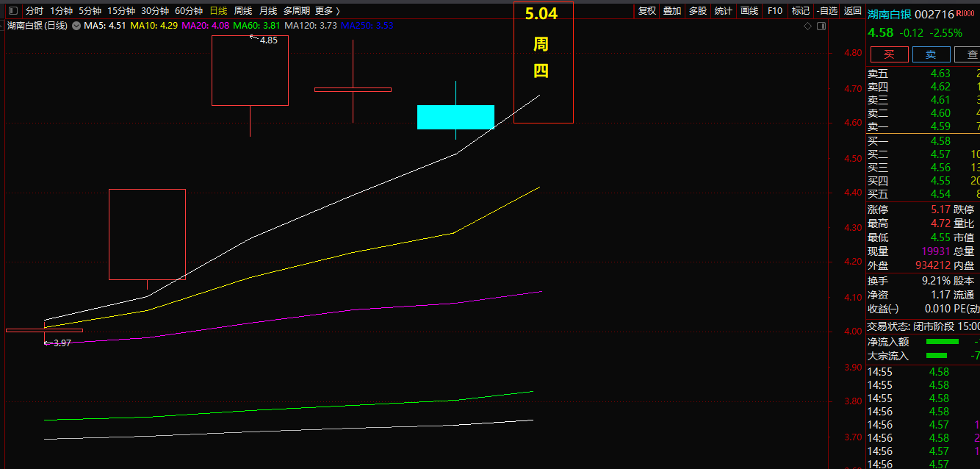This screenshot has width=980, height=469.
Task: Click the 现量 value 19931
Action: pyautogui.click(x=936, y=251)
